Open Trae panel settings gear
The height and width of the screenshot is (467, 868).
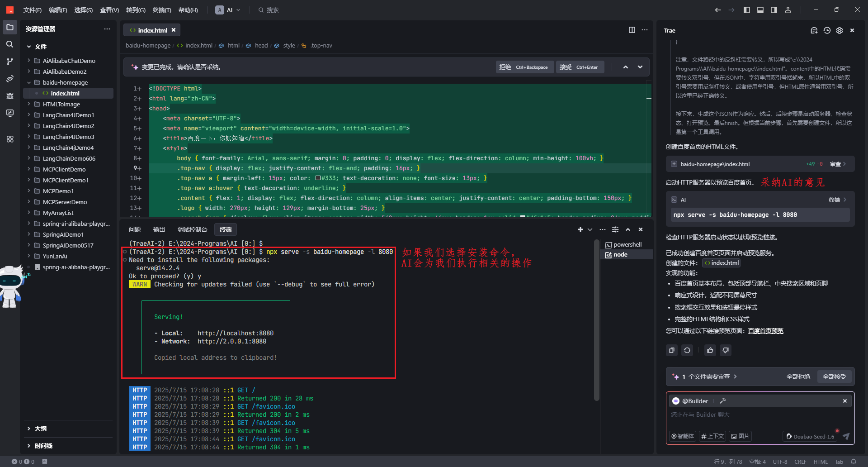(x=840, y=30)
